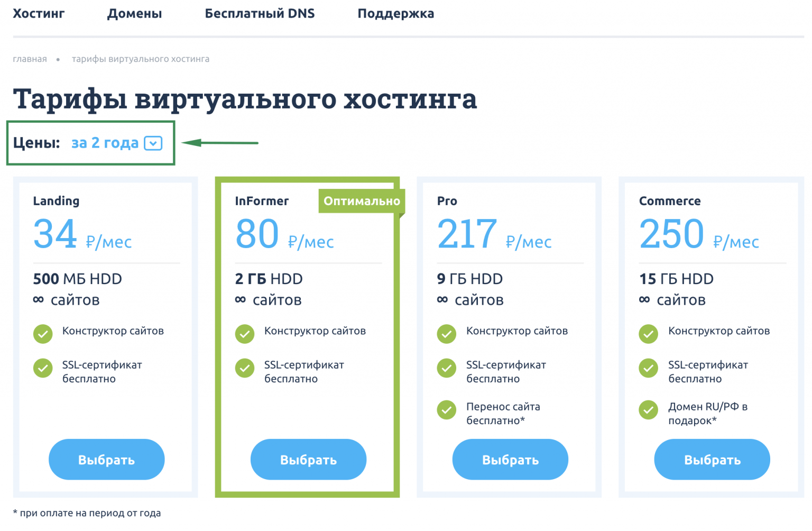Click the 500 МБ HDD text
This screenshot has width=812, height=531.
(x=77, y=279)
